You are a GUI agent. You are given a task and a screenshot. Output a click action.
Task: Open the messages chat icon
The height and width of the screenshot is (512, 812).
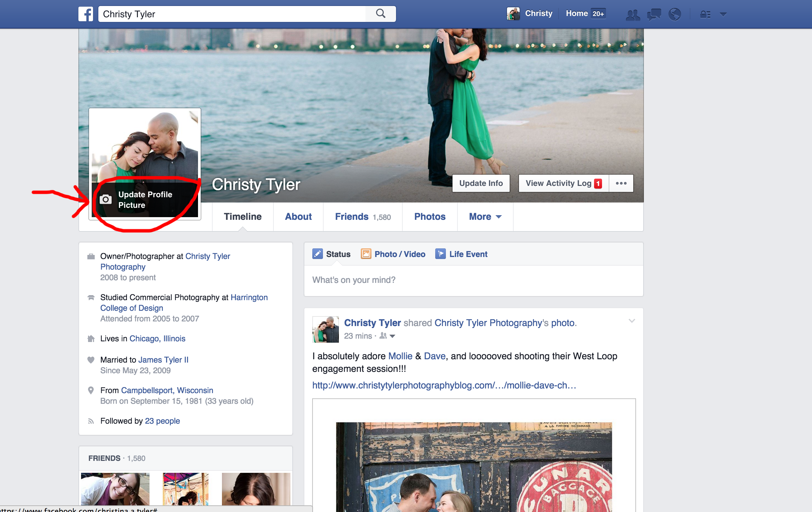(654, 15)
